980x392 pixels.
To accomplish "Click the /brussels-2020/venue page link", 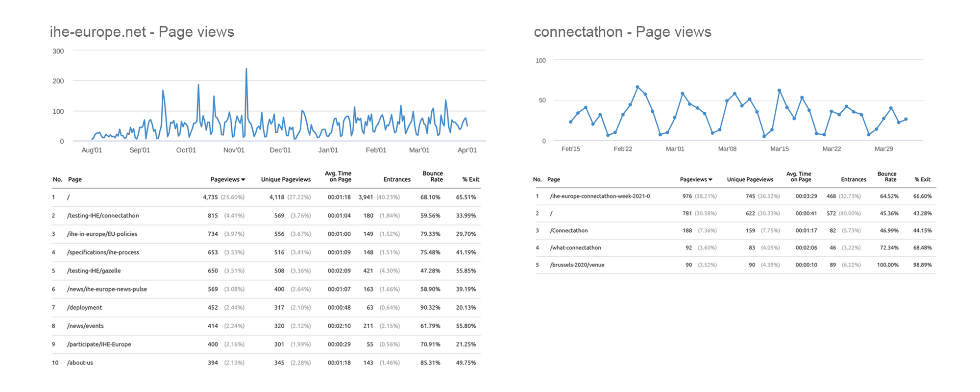I will tap(577, 265).
